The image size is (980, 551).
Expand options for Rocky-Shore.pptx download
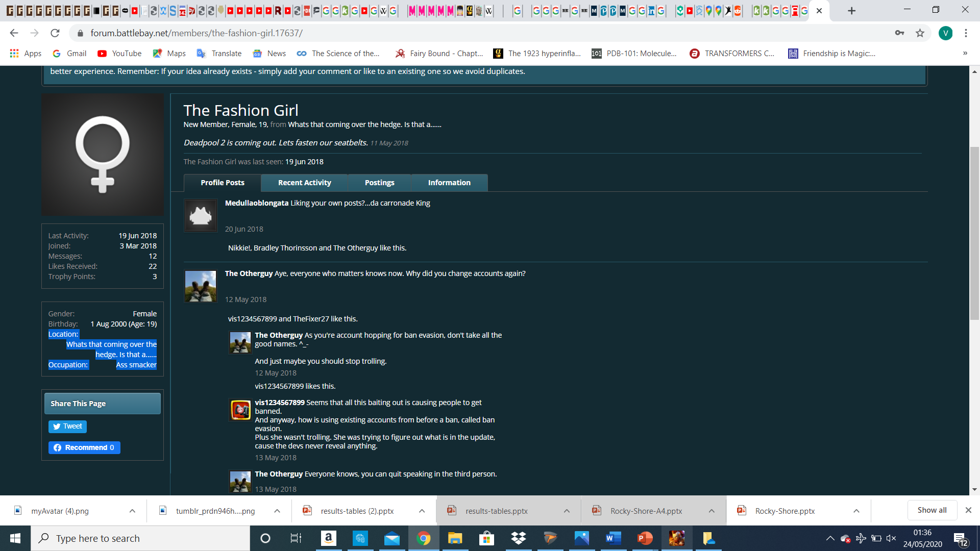pyautogui.click(x=856, y=511)
